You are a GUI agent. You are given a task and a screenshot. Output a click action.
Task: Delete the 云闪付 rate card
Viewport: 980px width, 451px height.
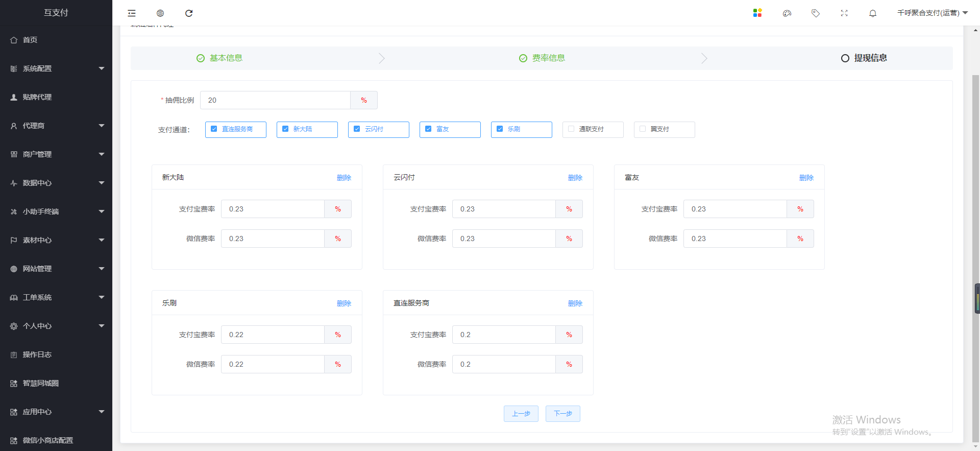coord(575,178)
